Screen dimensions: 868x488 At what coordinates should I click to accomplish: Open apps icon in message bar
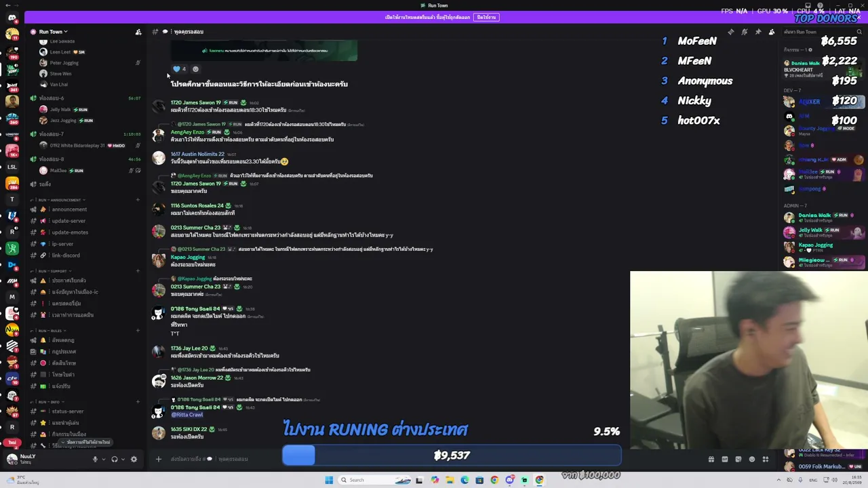pos(766,460)
